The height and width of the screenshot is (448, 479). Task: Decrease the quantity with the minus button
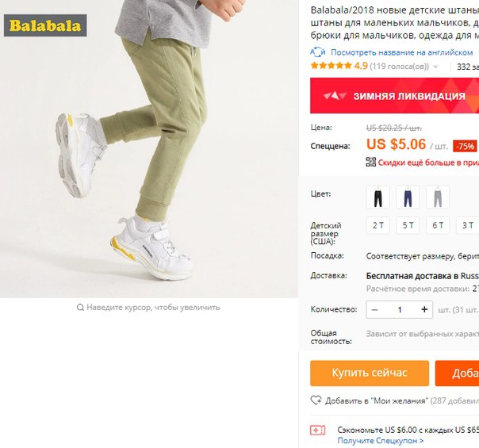(x=375, y=310)
